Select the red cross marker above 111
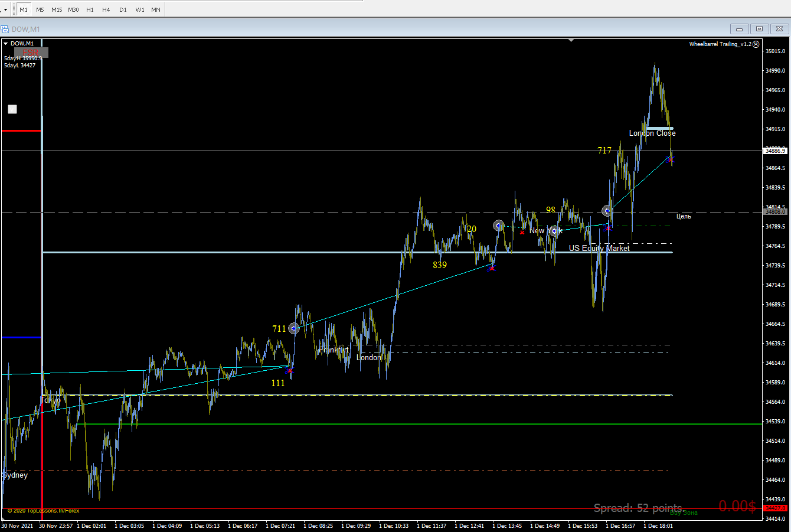Image resolution: width=791 pixels, height=532 pixels. point(289,371)
